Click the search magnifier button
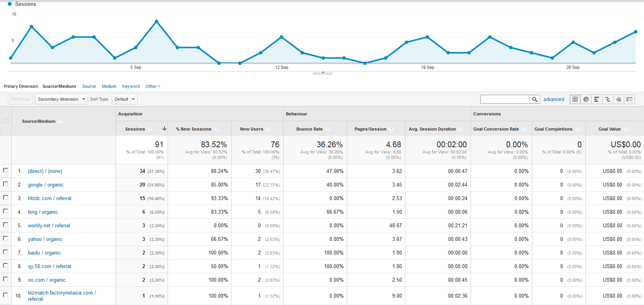This screenshot has height=305, width=644. pos(535,99)
